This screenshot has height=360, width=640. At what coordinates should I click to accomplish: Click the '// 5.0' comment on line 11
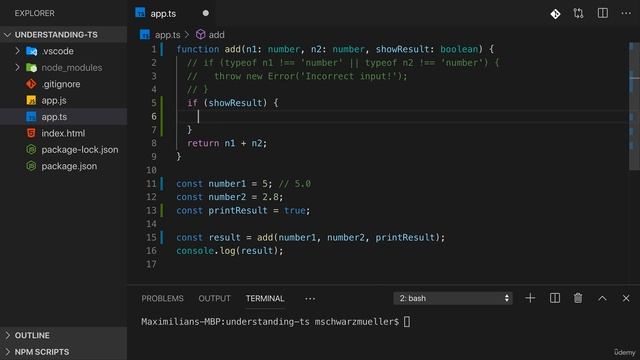pos(295,184)
